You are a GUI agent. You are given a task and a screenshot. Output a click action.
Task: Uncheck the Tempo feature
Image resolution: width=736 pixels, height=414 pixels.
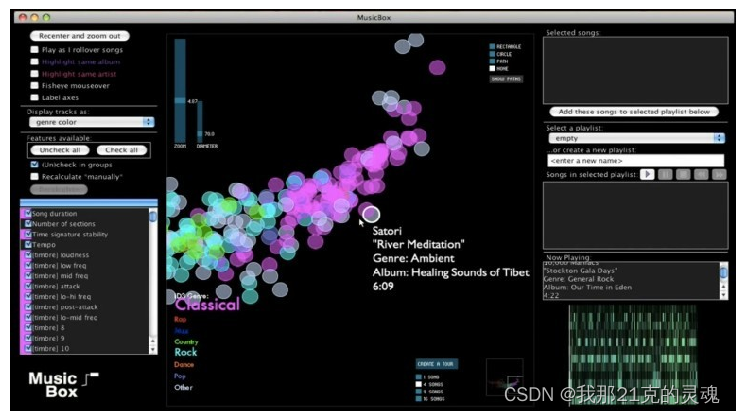[28, 245]
